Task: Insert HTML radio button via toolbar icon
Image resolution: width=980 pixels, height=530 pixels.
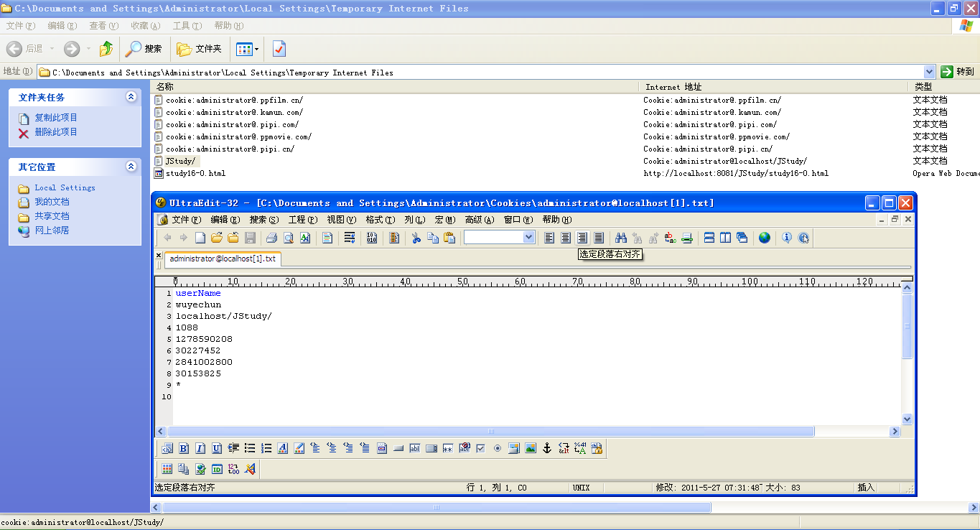Action: [497, 448]
